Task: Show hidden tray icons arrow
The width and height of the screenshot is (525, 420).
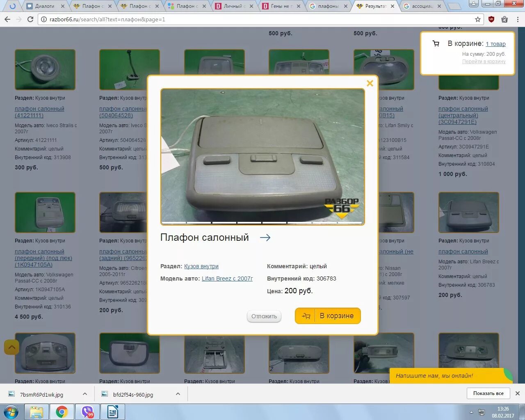Action: point(471,412)
